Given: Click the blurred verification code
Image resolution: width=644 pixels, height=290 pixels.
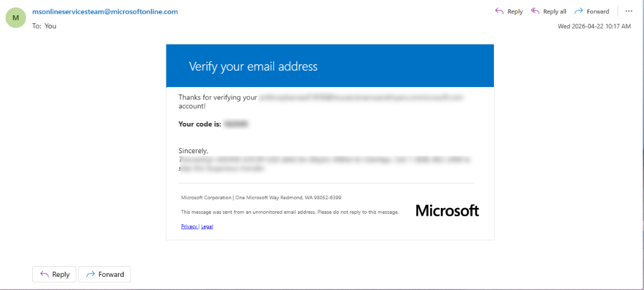Looking at the screenshot, I should click(x=237, y=124).
